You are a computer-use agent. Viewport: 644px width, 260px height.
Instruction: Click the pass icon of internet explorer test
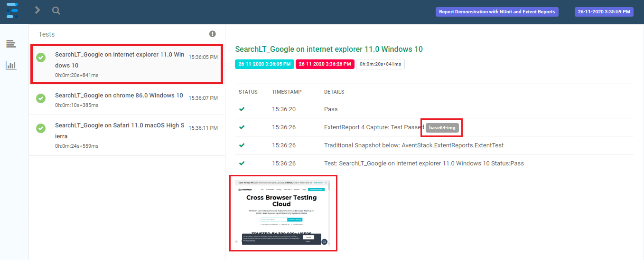41,58
